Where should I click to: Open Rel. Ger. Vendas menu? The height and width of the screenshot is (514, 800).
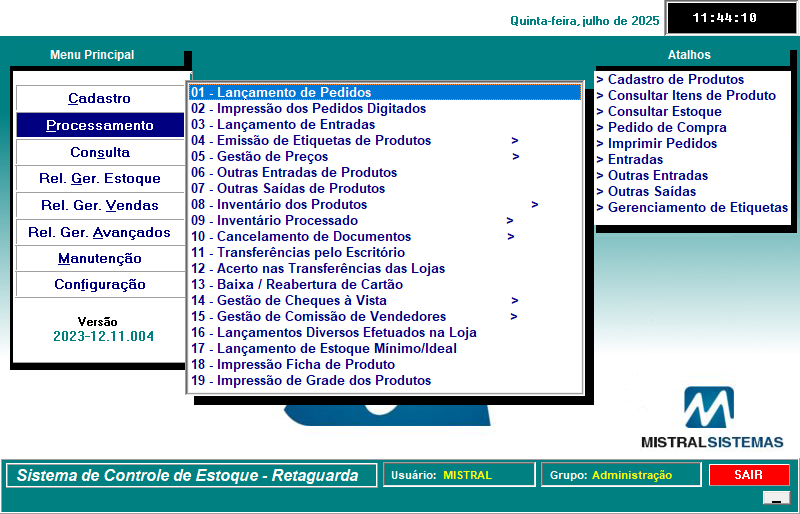tap(99, 205)
